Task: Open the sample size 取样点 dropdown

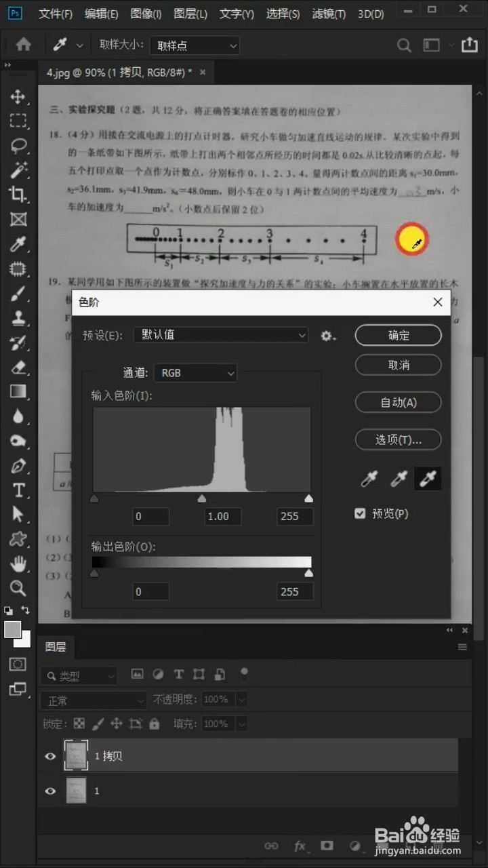Action: (195, 45)
